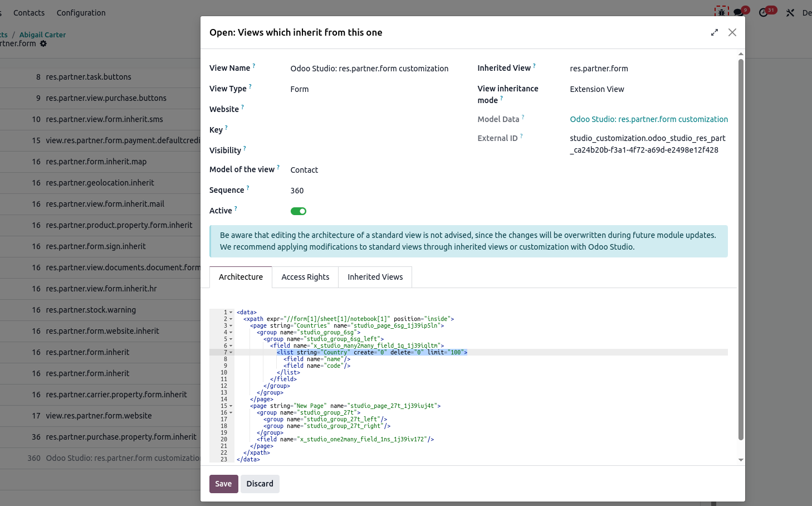812x506 pixels.
Task: Open the Contacts menu in the top bar
Action: [29, 12]
